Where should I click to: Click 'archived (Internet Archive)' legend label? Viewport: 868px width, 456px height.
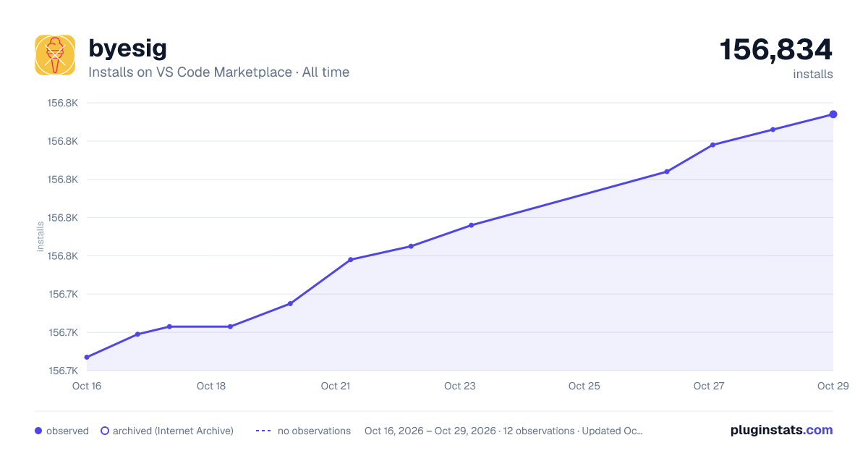(x=173, y=431)
